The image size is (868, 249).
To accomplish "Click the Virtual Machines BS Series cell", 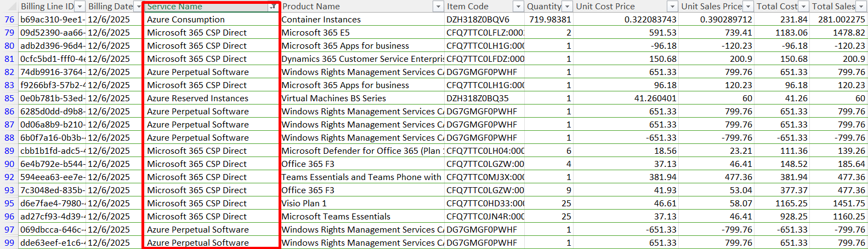I will coord(362,99).
